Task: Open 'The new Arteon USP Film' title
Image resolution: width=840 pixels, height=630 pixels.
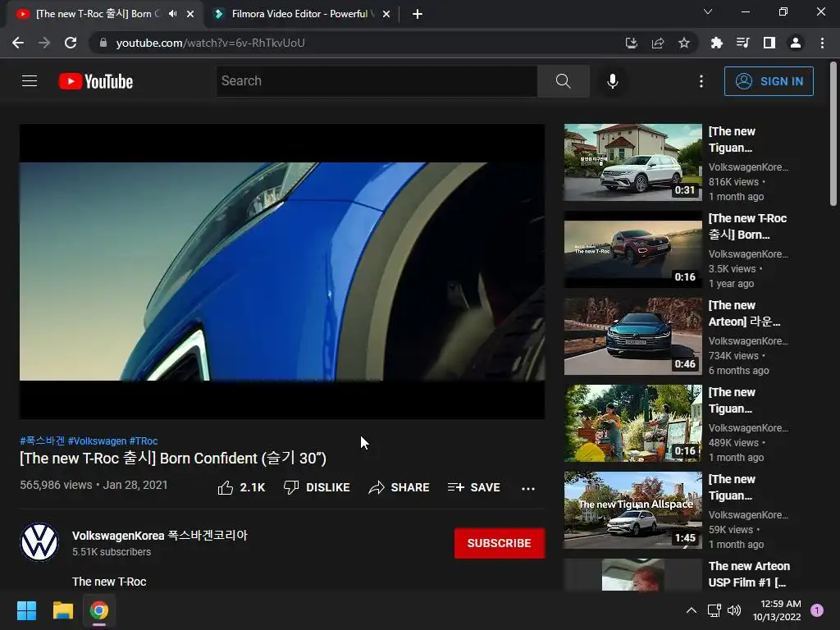Action: [749, 573]
